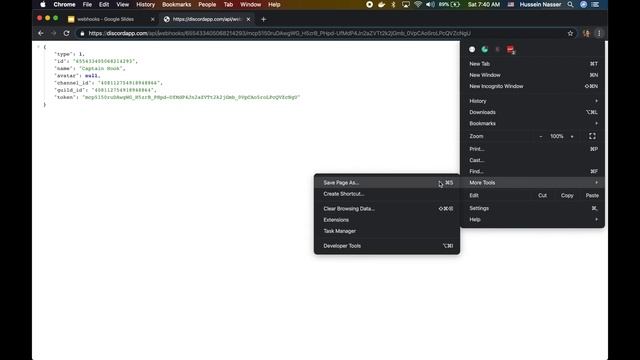Open Task Manager from More Tools
640x360 pixels.
coord(387,231)
